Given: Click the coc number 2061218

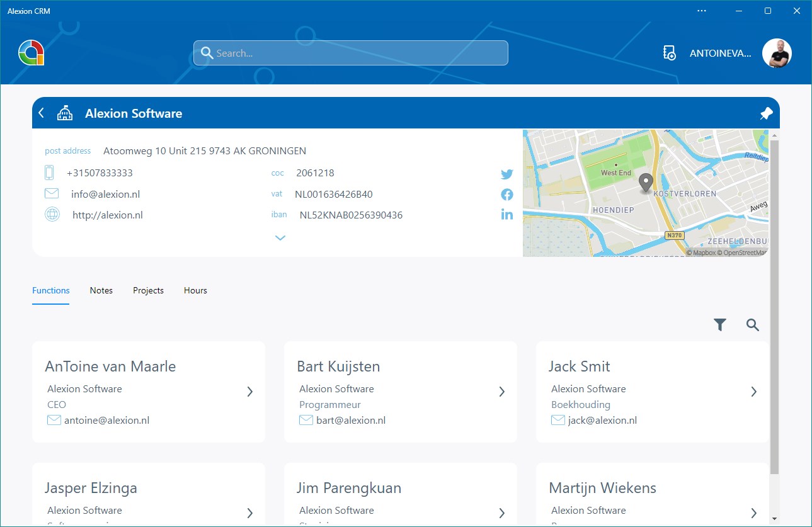Looking at the screenshot, I should [315, 173].
